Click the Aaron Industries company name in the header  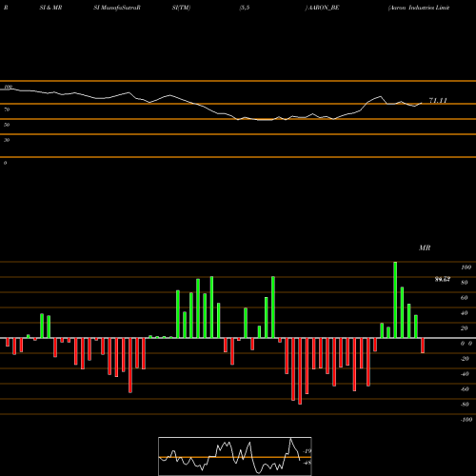[x=419, y=8]
